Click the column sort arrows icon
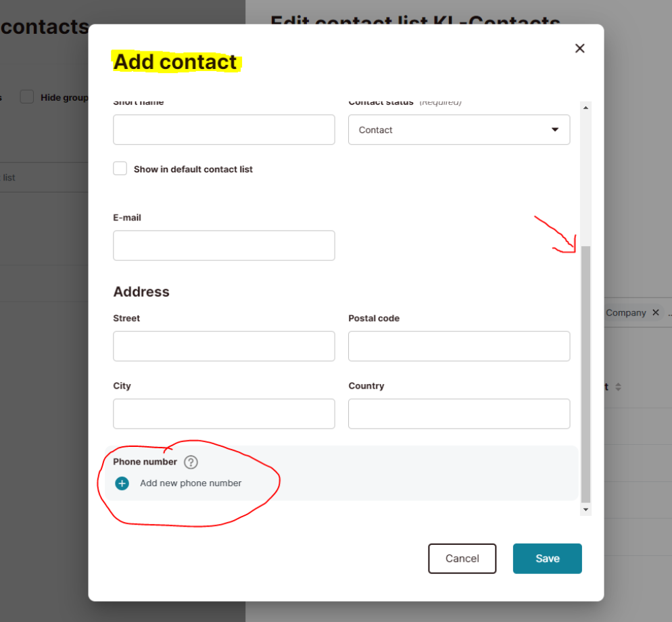 tap(618, 387)
